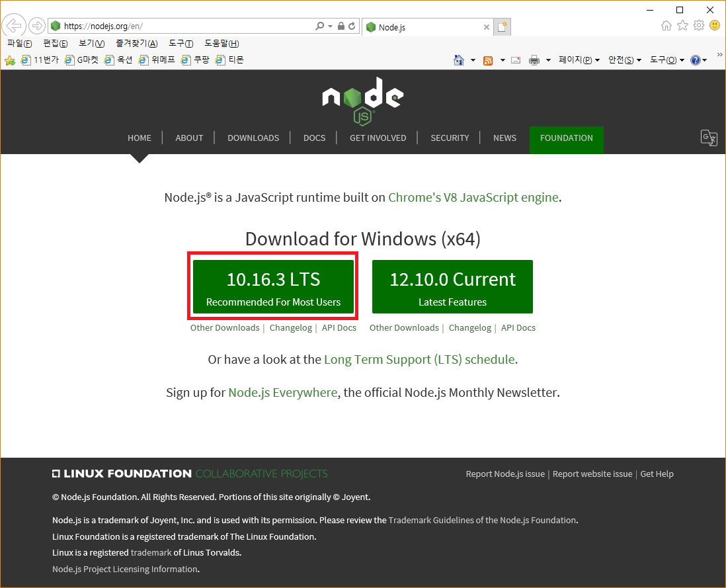726x588 pixels.
Task: Click the Read mail icon
Action: coord(516,60)
